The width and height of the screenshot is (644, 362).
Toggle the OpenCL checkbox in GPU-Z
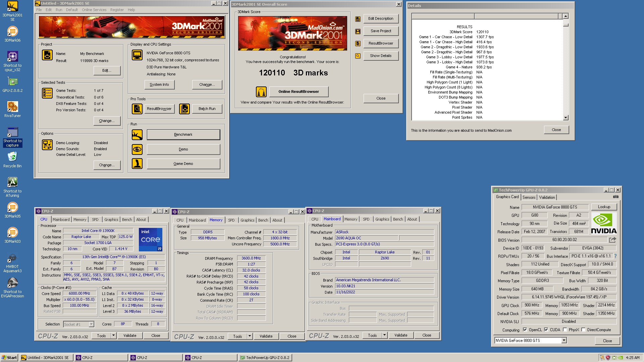[x=525, y=329]
